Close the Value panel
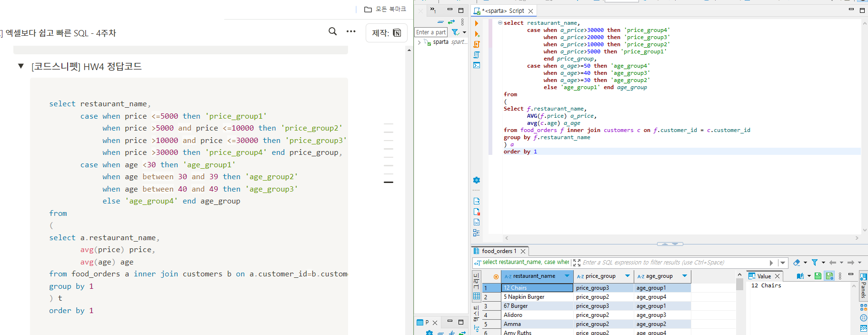868x335 pixels. click(x=778, y=276)
